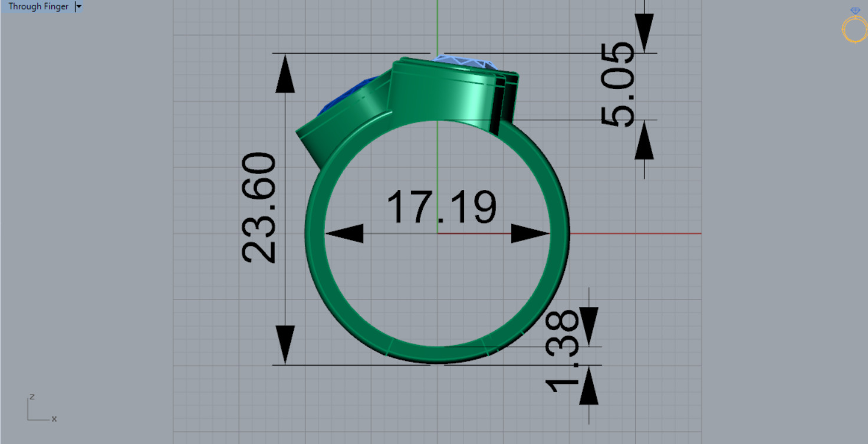Select the 23.60 height dimension text

point(259,208)
